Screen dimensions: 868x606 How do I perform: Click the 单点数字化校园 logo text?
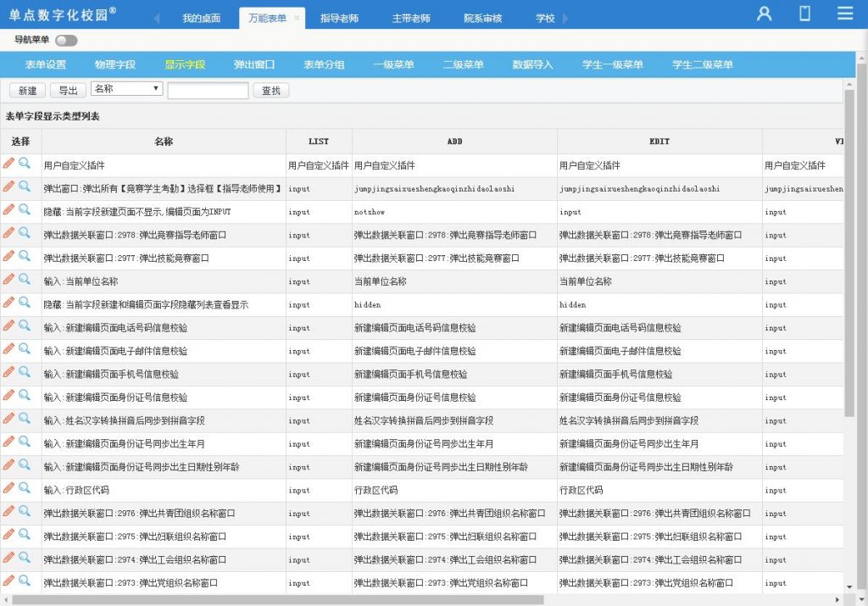click(63, 14)
